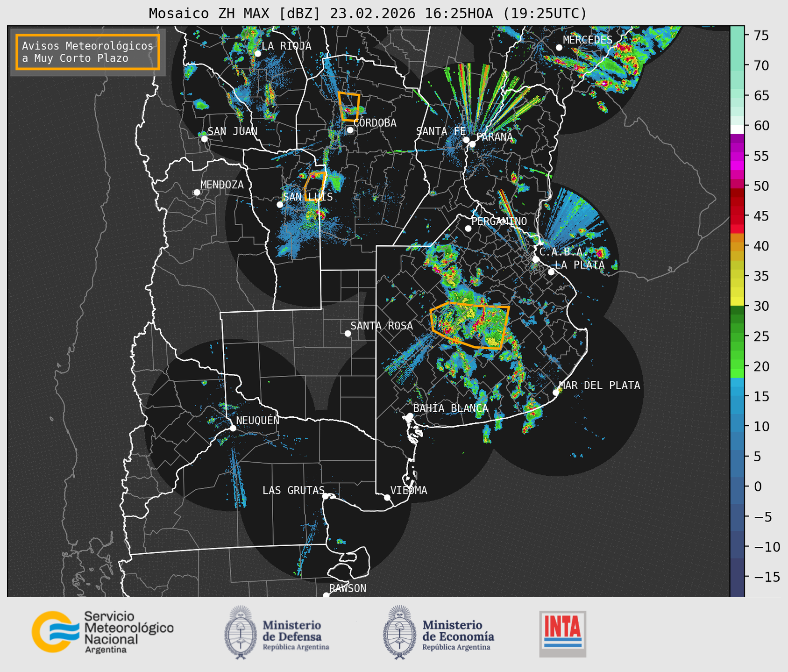788x672 pixels.
Task: Click the green 25 dBZ color scale band
Action: tap(737, 336)
